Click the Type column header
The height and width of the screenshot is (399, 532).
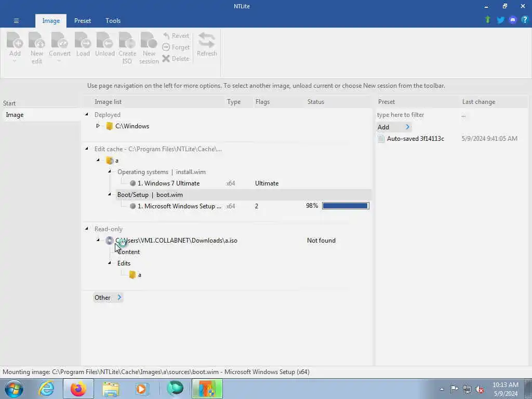click(x=233, y=102)
